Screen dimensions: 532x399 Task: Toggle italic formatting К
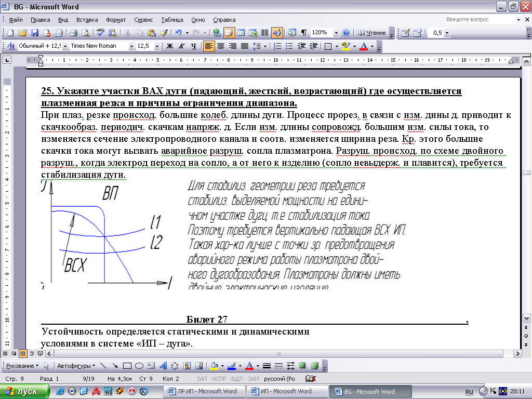pos(182,46)
